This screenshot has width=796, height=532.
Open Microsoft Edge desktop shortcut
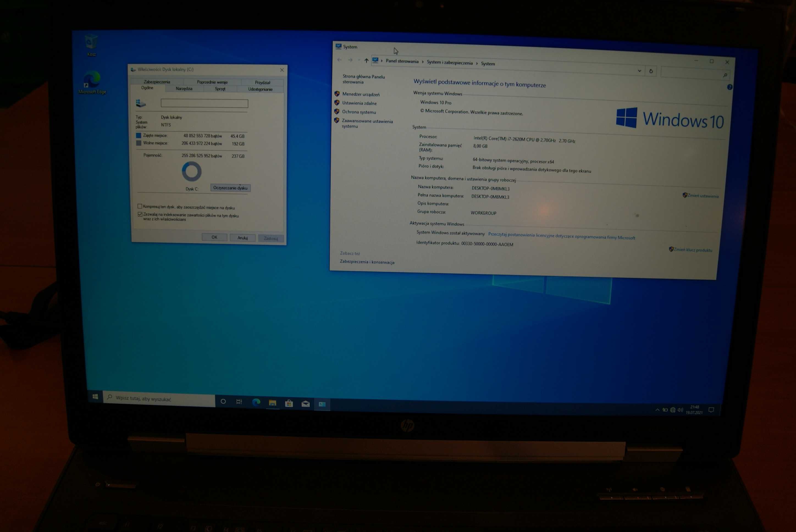[92, 82]
